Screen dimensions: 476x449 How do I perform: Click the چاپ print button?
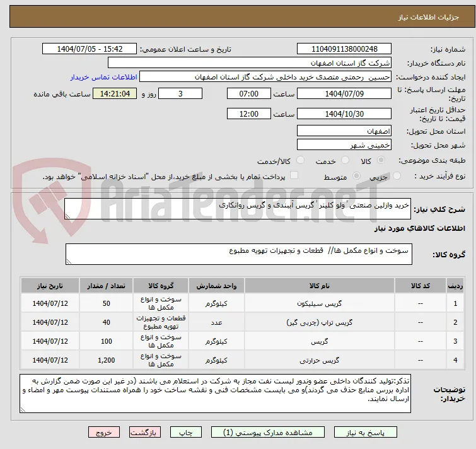click(x=186, y=433)
